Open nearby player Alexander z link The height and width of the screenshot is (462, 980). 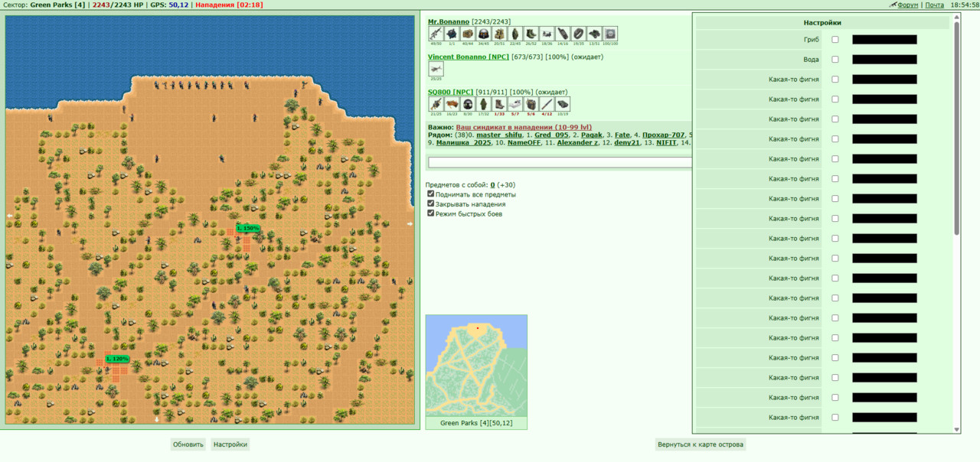577,142
